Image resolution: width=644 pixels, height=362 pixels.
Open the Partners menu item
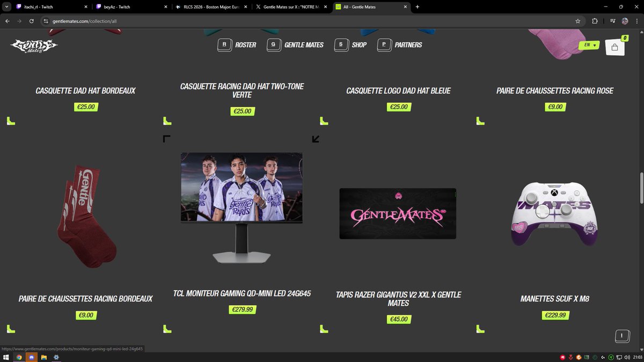click(400, 45)
